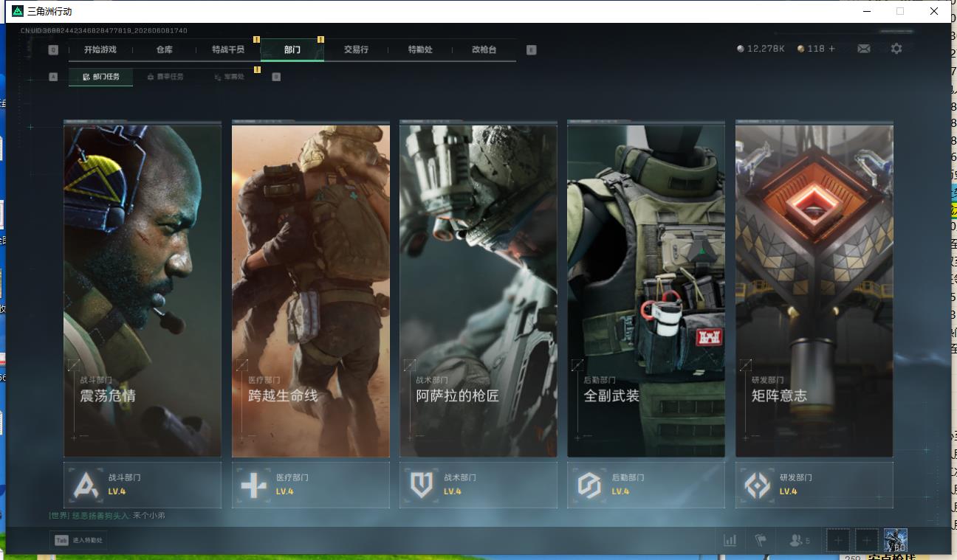Switch to the 赛季任务 sub-tab
The height and width of the screenshot is (560, 957).
(165, 76)
